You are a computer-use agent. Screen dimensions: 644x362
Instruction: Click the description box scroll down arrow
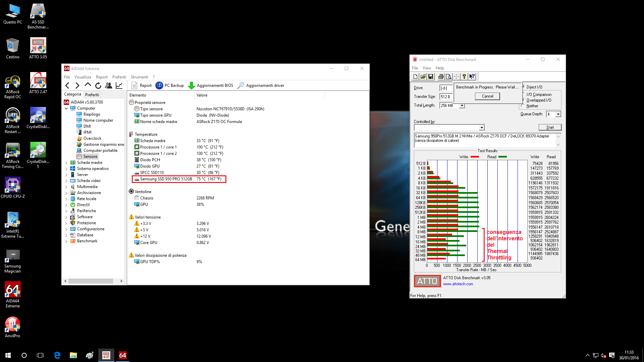coord(558,145)
